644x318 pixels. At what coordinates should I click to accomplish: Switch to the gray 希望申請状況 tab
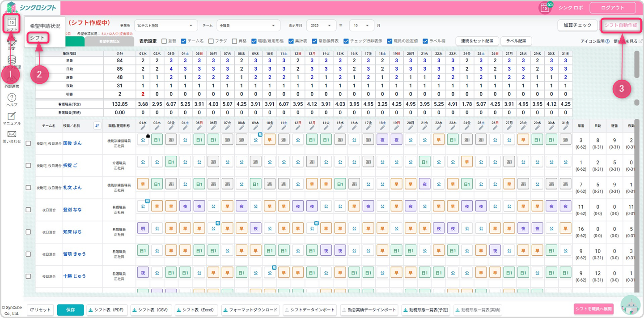pyautogui.click(x=109, y=41)
